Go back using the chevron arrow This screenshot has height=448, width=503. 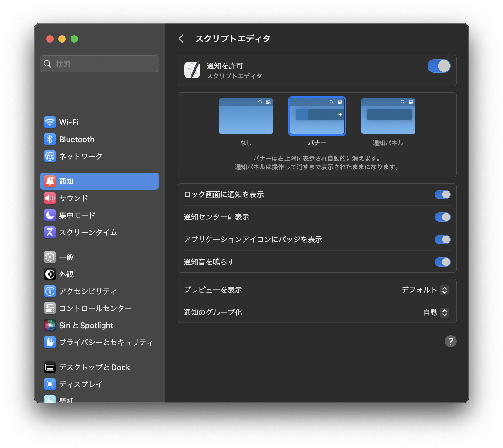(x=181, y=39)
